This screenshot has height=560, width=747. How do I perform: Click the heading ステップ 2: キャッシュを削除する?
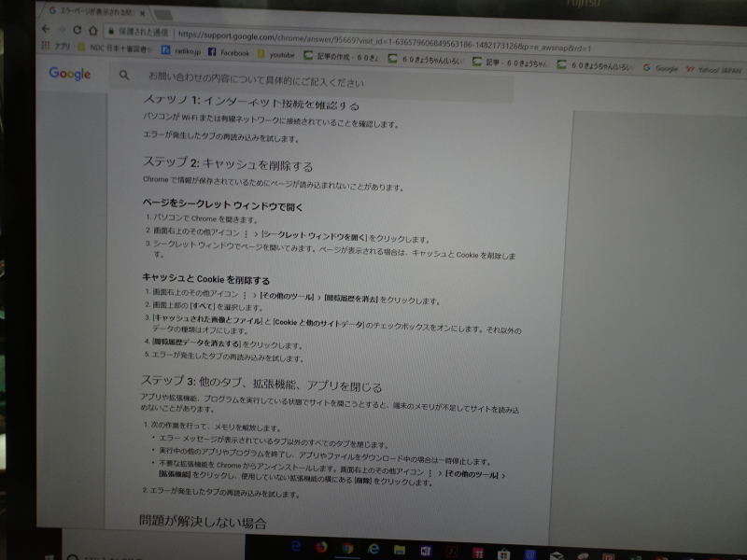(228, 164)
